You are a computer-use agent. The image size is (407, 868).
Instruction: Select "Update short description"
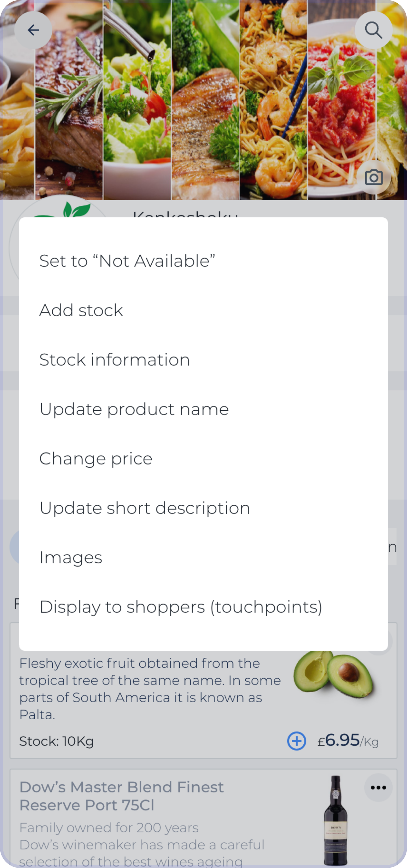coord(144,508)
